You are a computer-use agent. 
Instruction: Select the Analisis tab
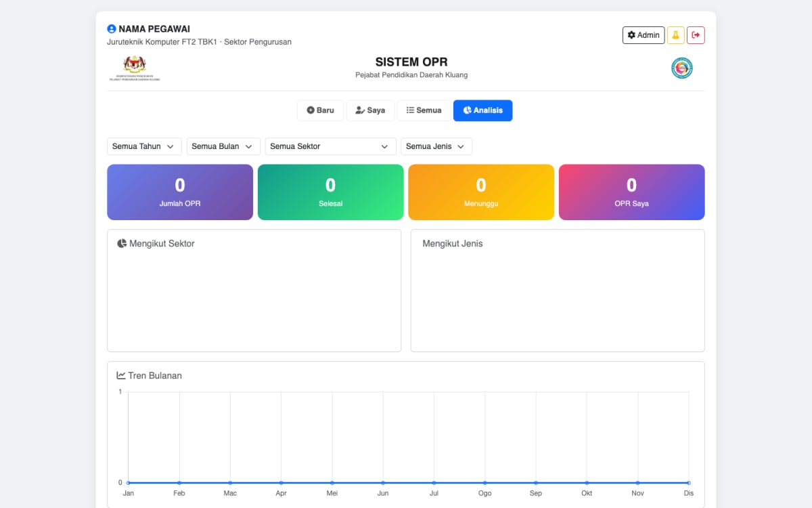pos(482,110)
